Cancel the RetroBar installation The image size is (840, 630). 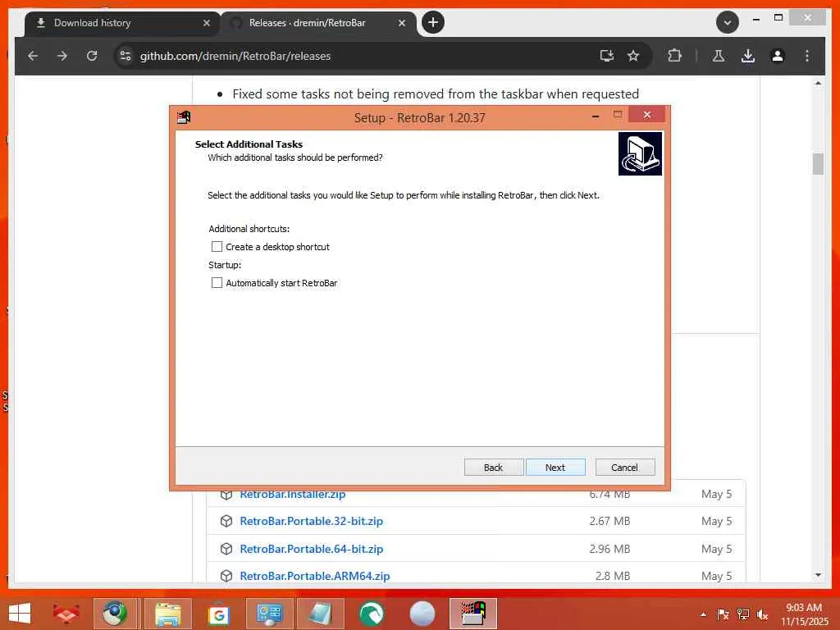click(624, 467)
